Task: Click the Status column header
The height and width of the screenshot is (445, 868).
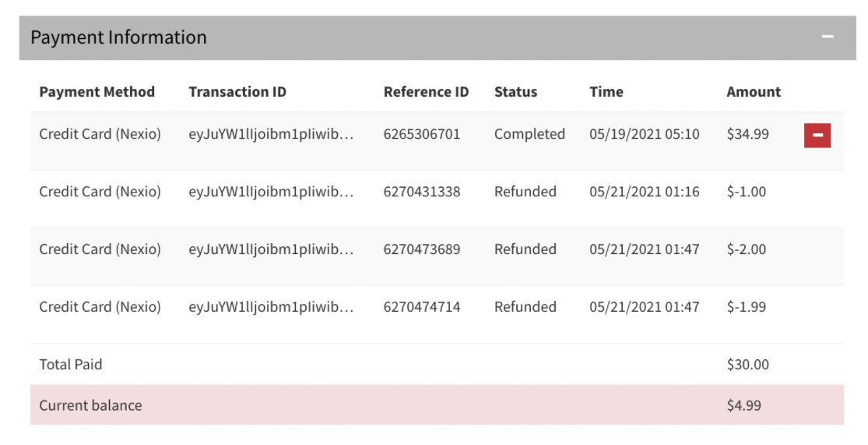Action: (x=515, y=91)
